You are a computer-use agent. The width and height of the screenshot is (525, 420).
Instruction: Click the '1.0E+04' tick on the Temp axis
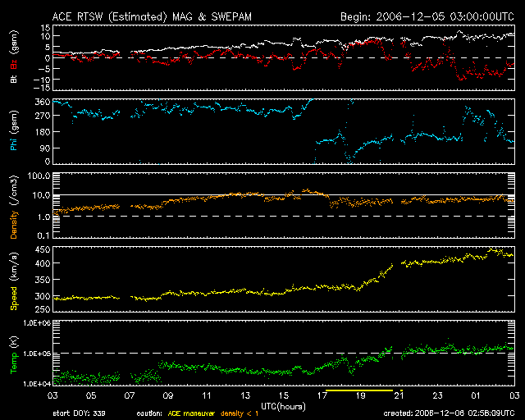pos(37,384)
